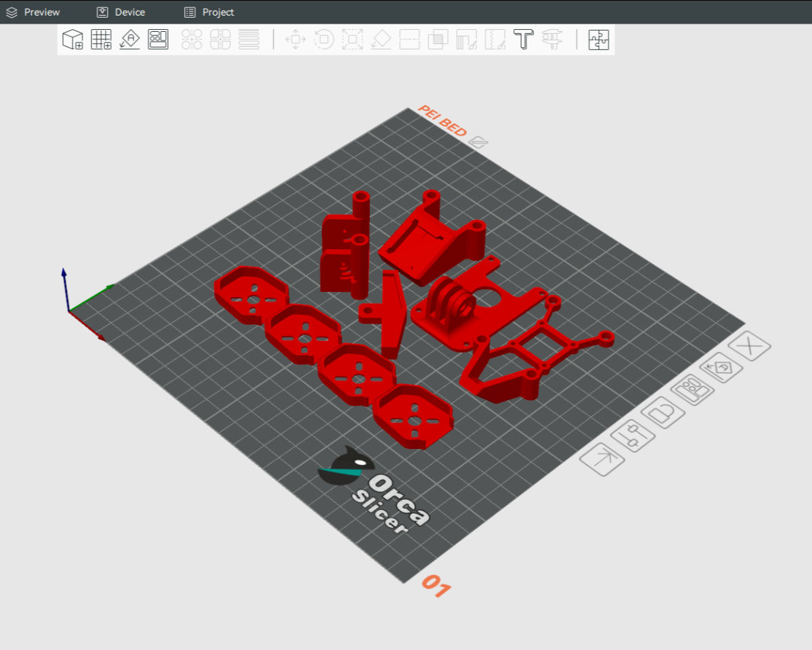
Task: Click the Arrange all objects icon
Action: [158, 39]
